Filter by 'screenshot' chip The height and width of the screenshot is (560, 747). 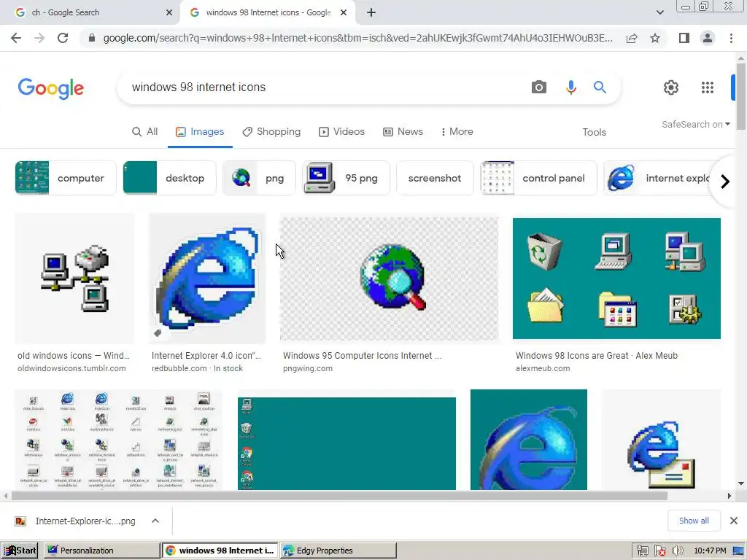coord(435,178)
